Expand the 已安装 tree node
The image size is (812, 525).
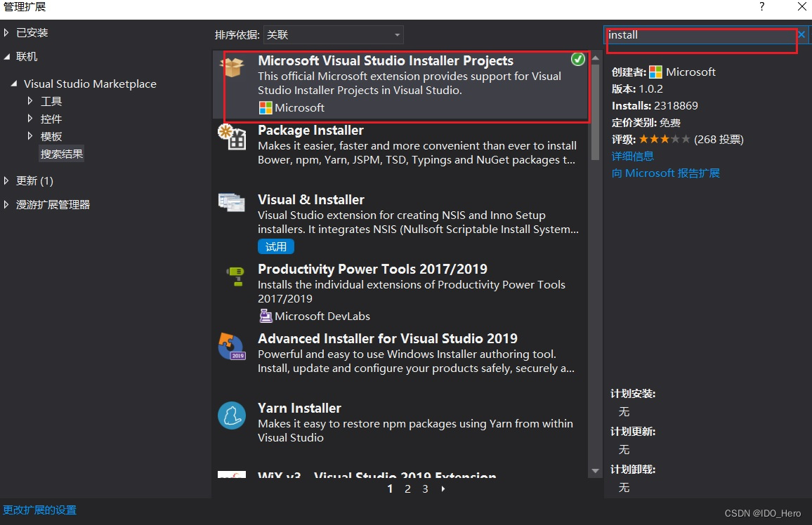click(x=6, y=32)
